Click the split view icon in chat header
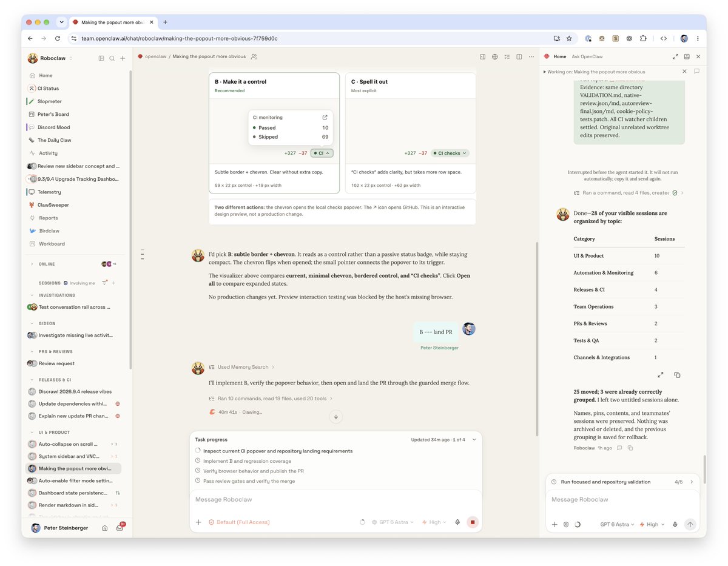This screenshot has width=728, height=566. [519, 56]
